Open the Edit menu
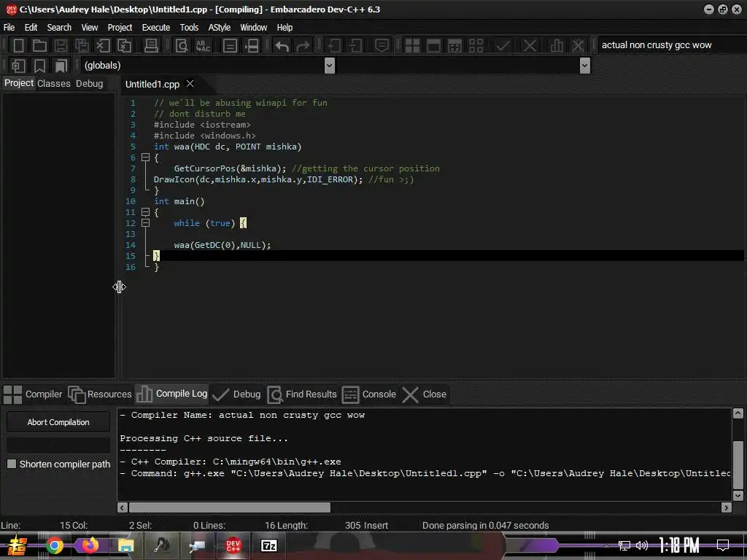The height and width of the screenshot is (560, 747). pos(31,27)
